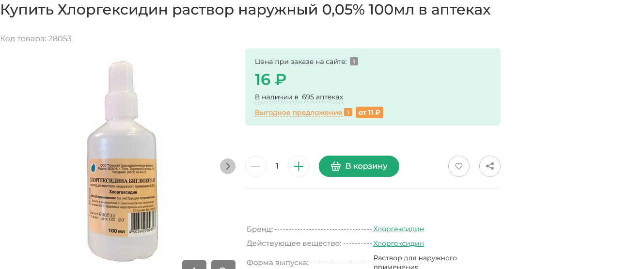Click the basket icon inside В корзину
The height and width of the screenshot is (269, 644).
point(336,166)
